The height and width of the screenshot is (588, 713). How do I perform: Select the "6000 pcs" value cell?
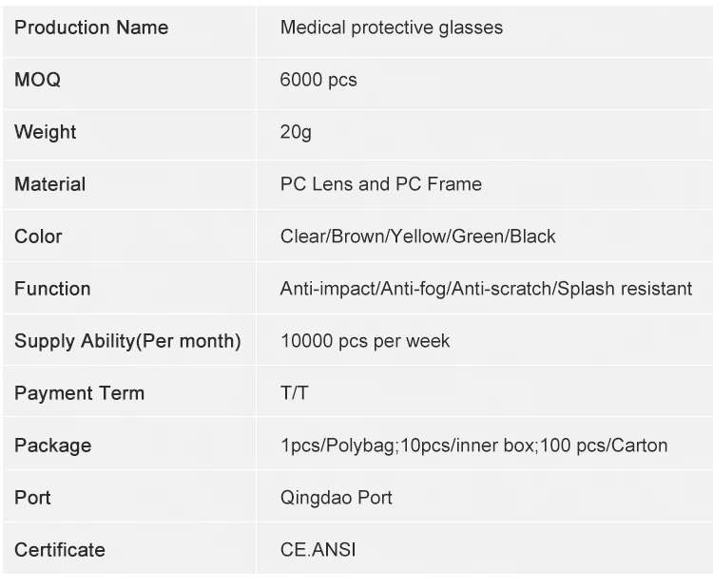pos(318,80)
